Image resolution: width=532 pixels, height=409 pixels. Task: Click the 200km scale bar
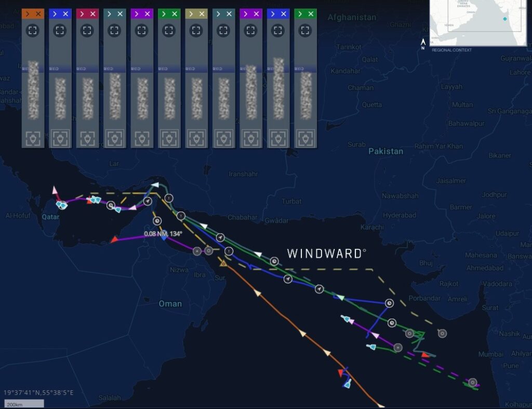[24, 404]
